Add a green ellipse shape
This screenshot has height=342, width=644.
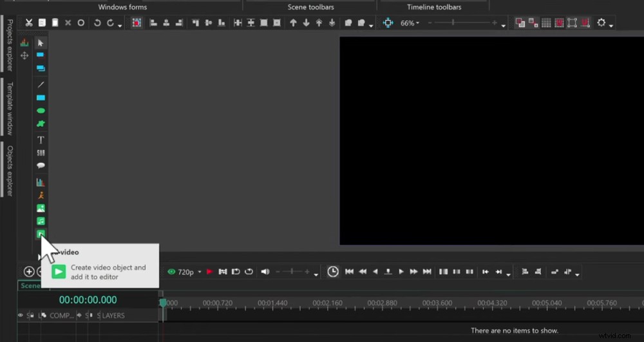point(41,111)
